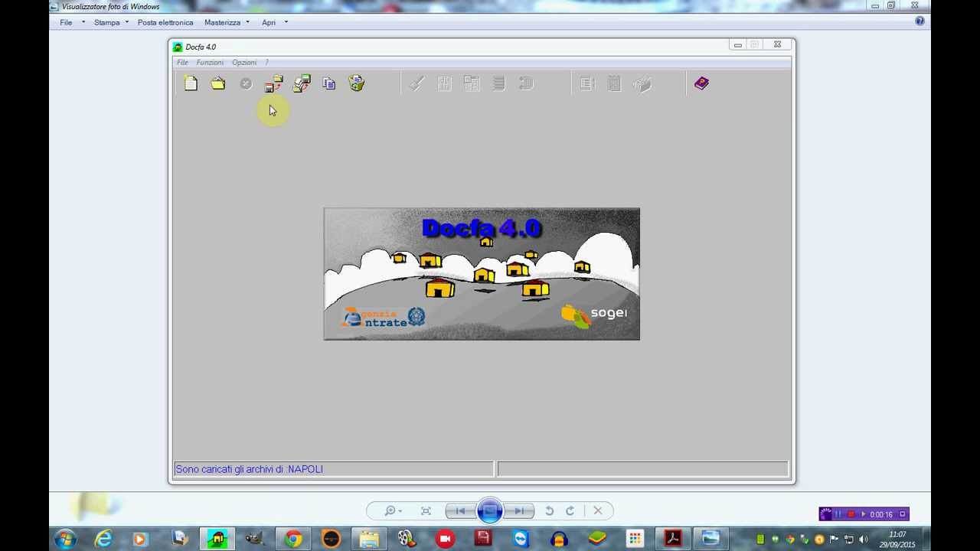This screenshot has width=980, height=551.
Task: Click the greyed sheet-with-arrow icon before toolbar separator
Action: (x=526, y=83)
